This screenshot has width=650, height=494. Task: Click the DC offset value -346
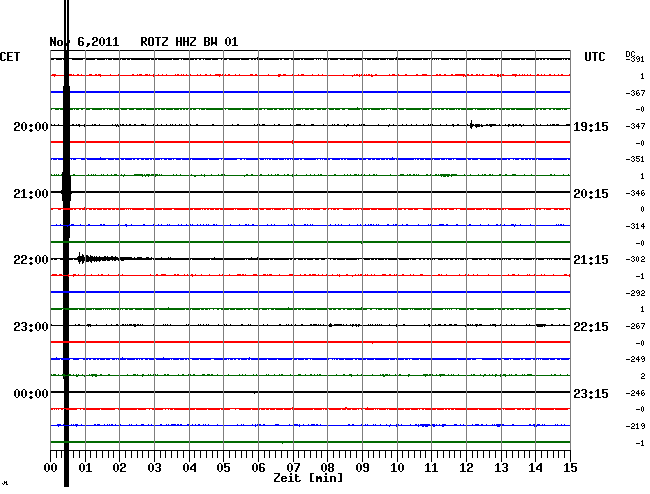(x=635, y=193)
